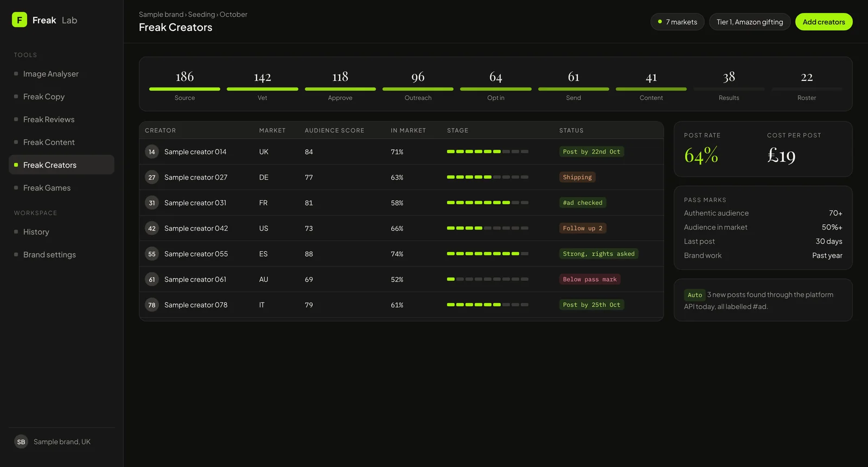Image resolution: width=868 pixels, height=467 pixels.
Task: Click the Strong, rights asked status tag
Action: pyautogui.click(x=599, y=254)
